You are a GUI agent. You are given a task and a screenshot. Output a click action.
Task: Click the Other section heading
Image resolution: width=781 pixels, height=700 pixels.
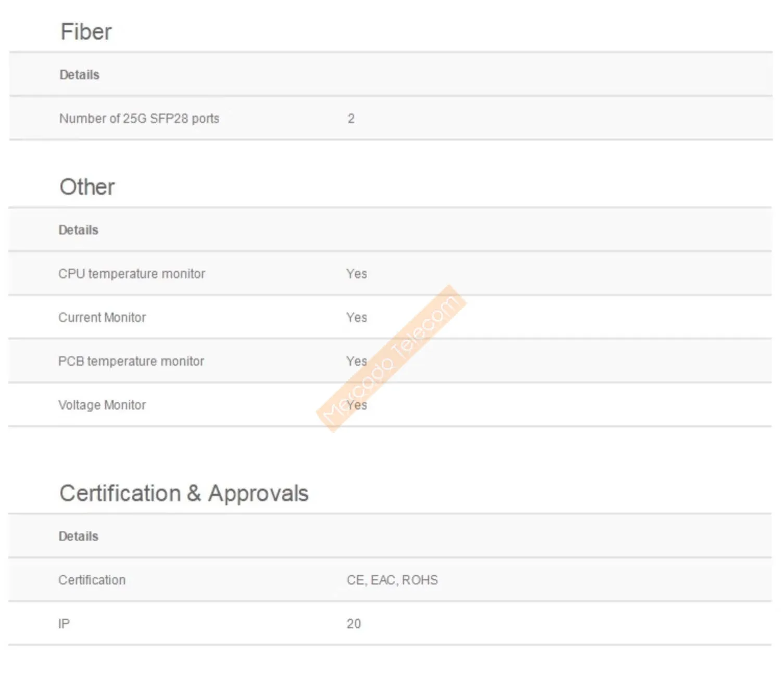87,187
